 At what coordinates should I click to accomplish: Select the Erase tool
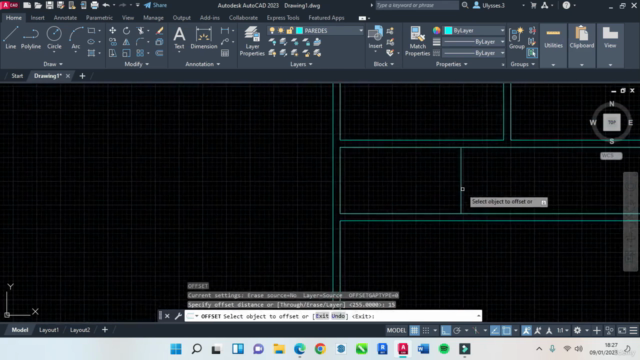(160, 31)
